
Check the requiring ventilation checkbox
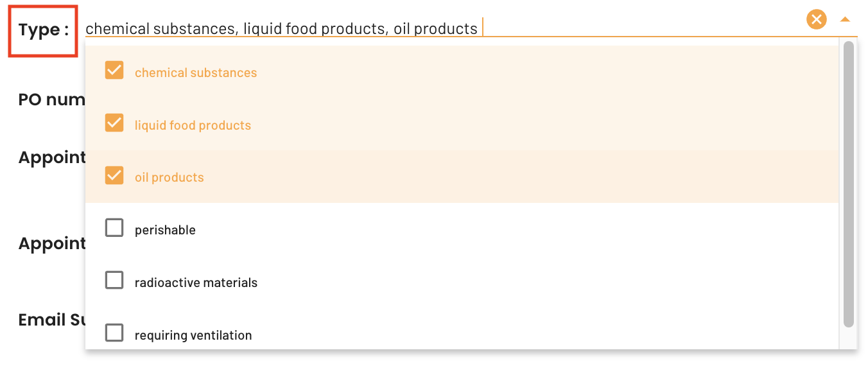114,333
